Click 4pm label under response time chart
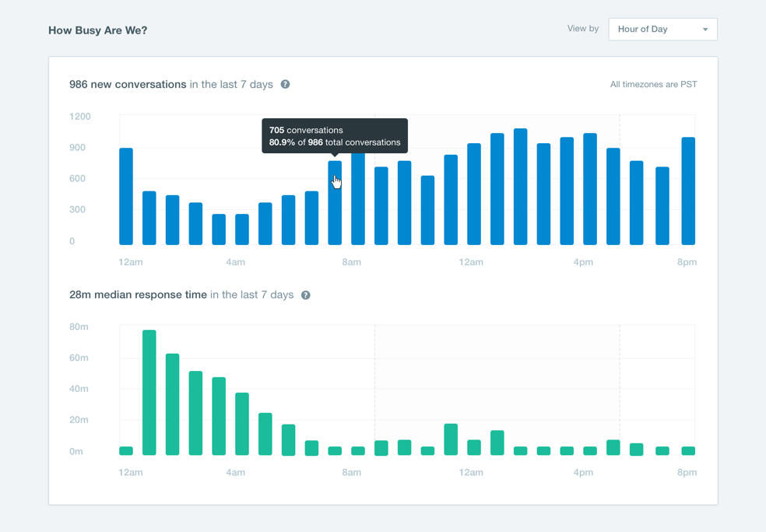766x532 pixels. click(x=583, y=472)
